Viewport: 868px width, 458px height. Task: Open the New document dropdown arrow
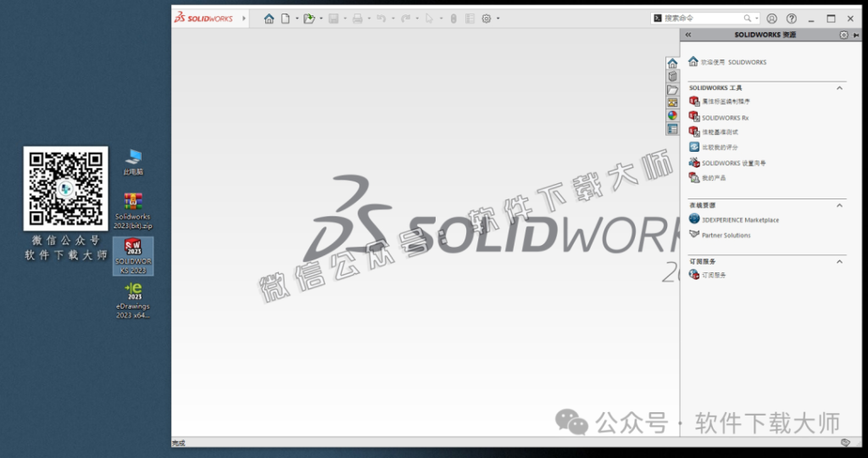(x=297, y=19)
